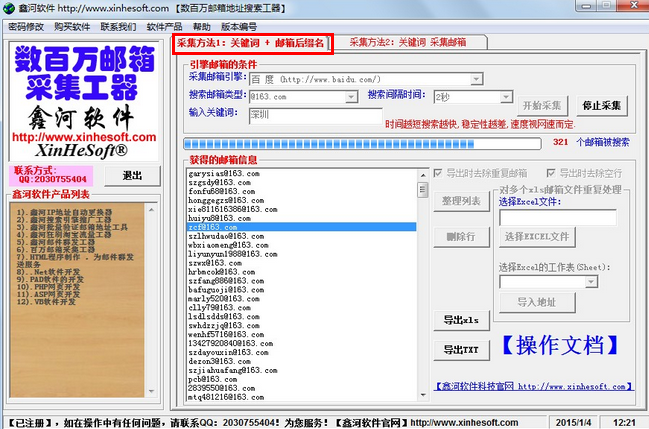
Task: Select email honggegz@163.com in list
Action: coord(226,200)
